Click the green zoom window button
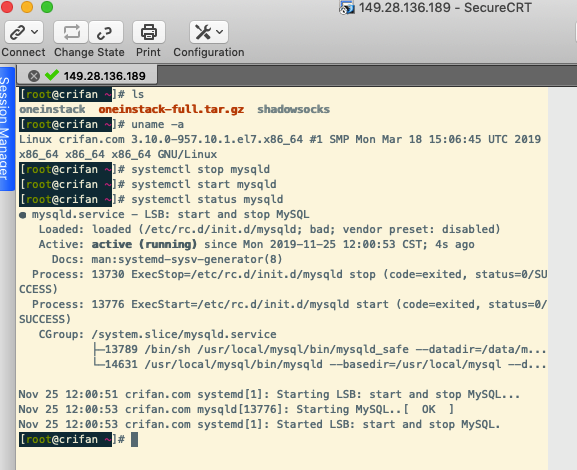Viewport: 577px width, 470px height. tap(47, 7)
